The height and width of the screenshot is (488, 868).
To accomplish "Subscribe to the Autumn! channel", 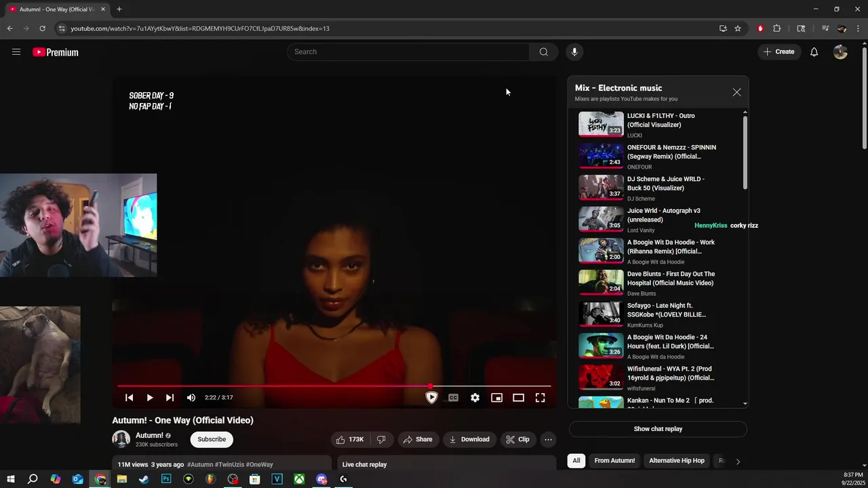I will (x=212, y=439).
